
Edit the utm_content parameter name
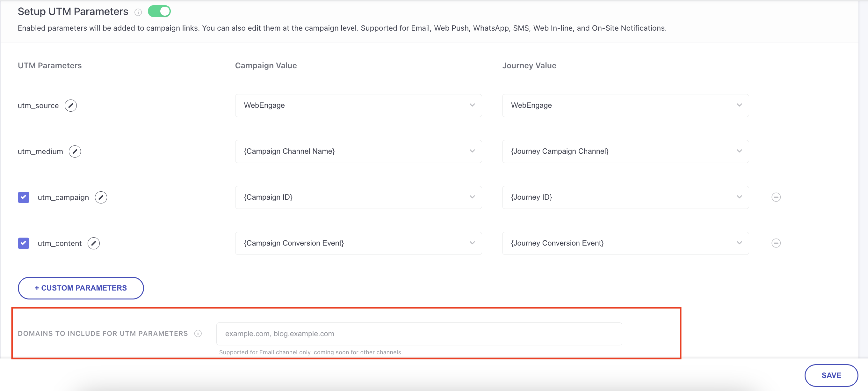click(x=94, y=243)
